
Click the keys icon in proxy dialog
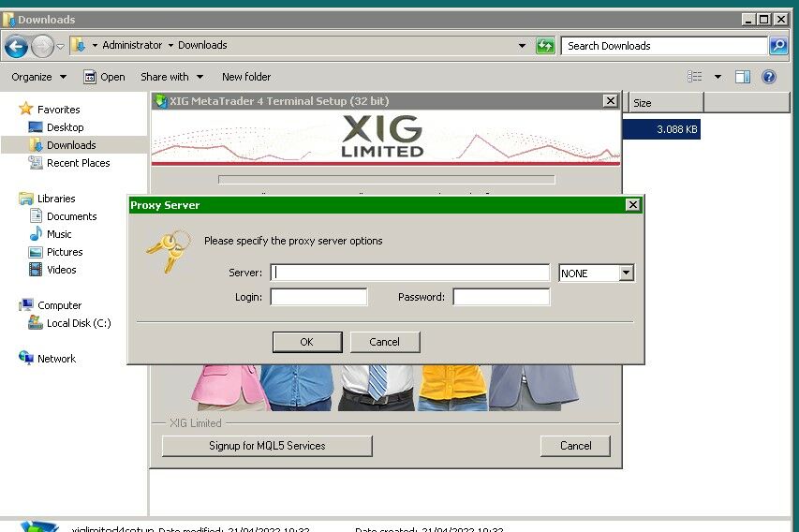pos(170,251)
